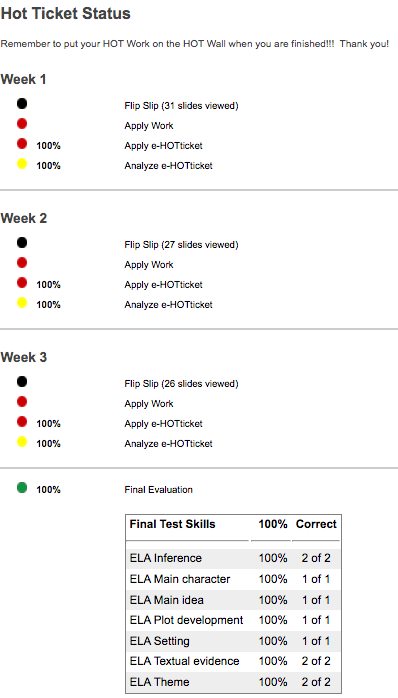Click the red dot next to Week 1 Apply Work
The width and height of the screenshot is (398, 698).
pyautogui.click(x=22, y=123)
